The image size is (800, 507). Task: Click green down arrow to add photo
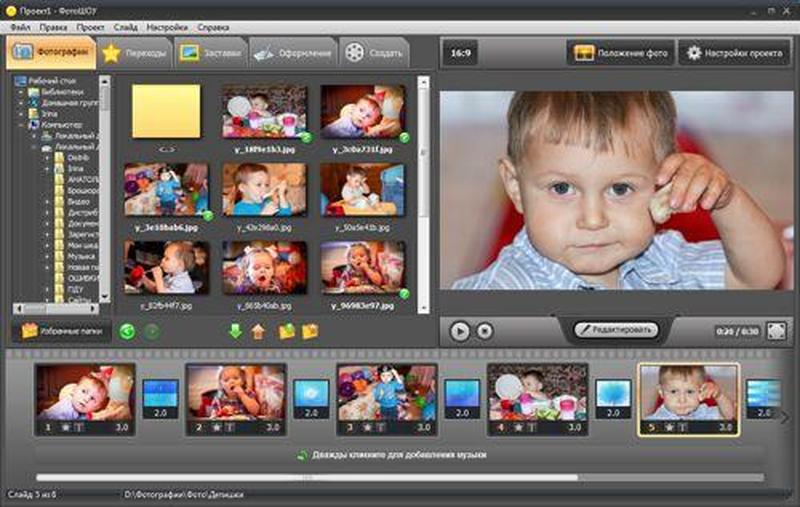coord(236,331)
